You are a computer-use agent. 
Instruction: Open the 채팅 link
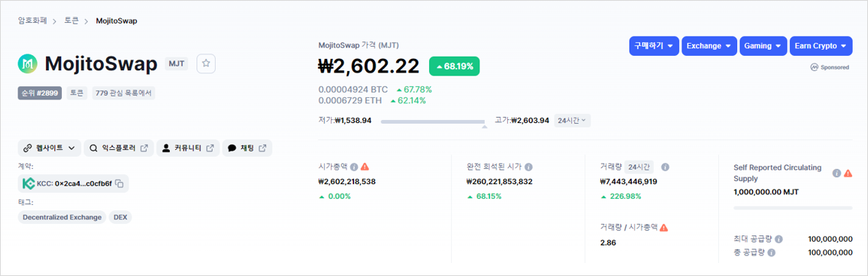(x=248, y=148)
